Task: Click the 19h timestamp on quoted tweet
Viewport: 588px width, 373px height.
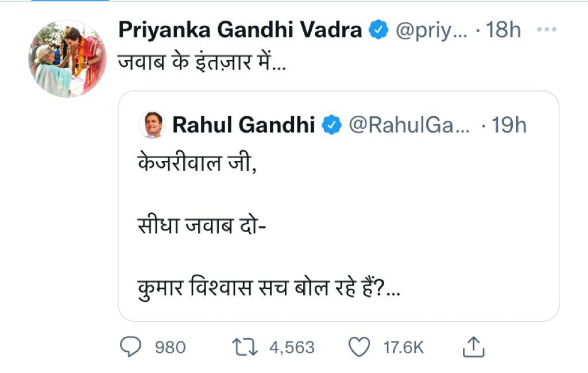Action: pos(509,125)
